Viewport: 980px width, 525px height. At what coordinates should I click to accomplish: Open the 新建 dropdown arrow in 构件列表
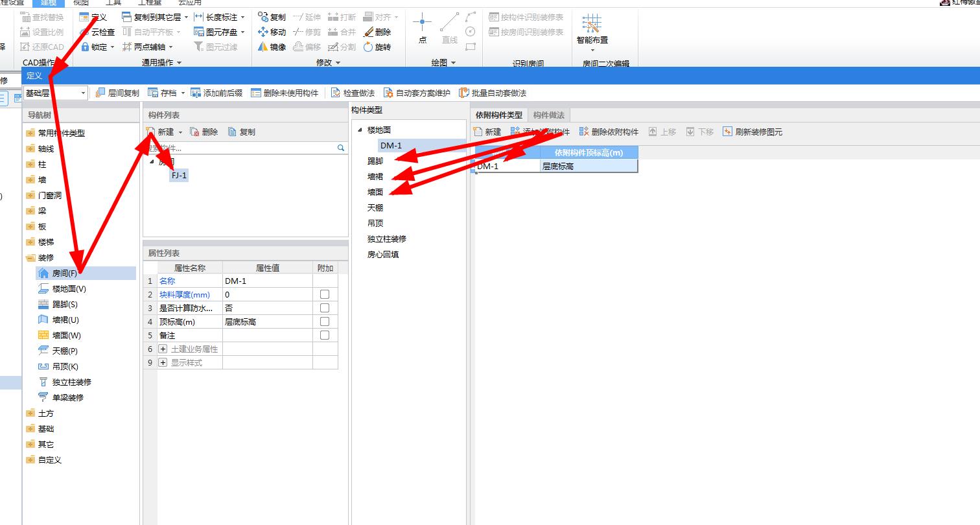coord(181,132)
